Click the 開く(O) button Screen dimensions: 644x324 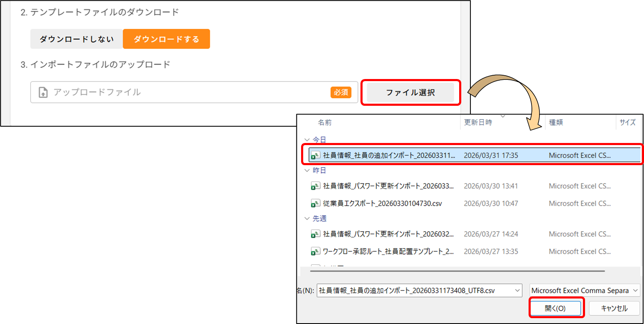pos(555,309)
